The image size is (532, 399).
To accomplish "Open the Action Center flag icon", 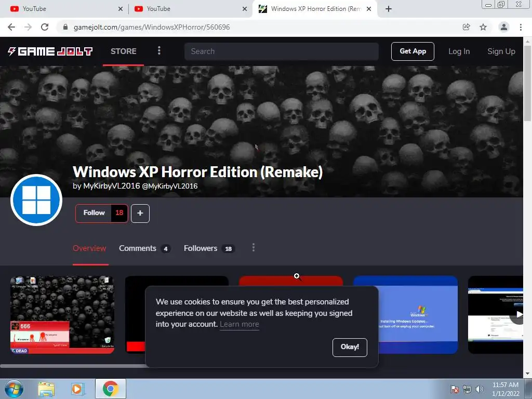I will pos(455,389).
